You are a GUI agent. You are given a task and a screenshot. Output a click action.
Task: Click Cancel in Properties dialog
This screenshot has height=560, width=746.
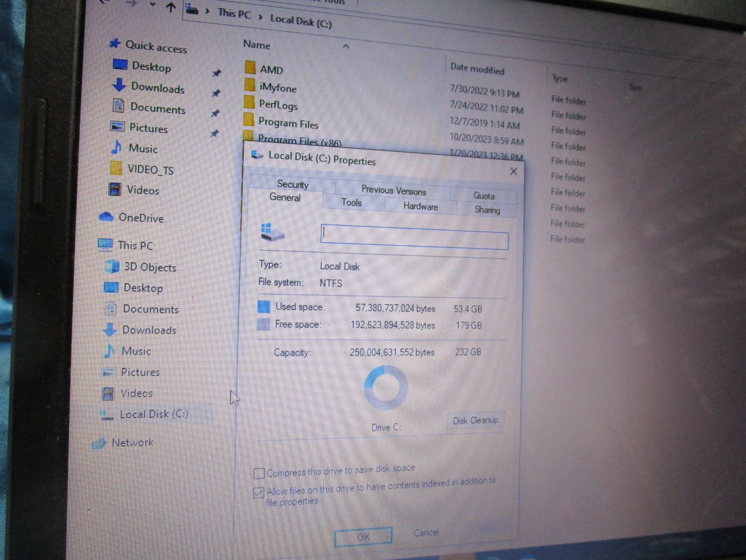coord(426,532)
